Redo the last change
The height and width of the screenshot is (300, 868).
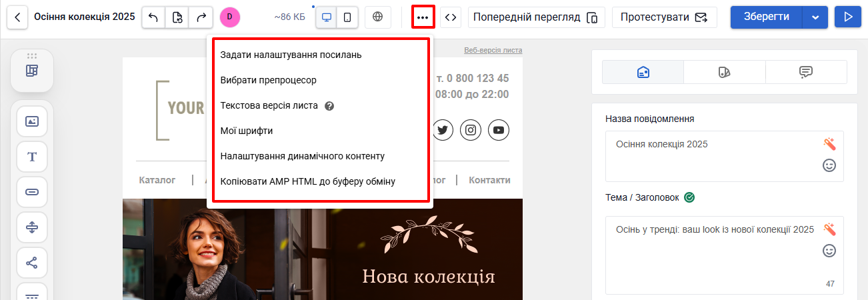coord(201,17)
